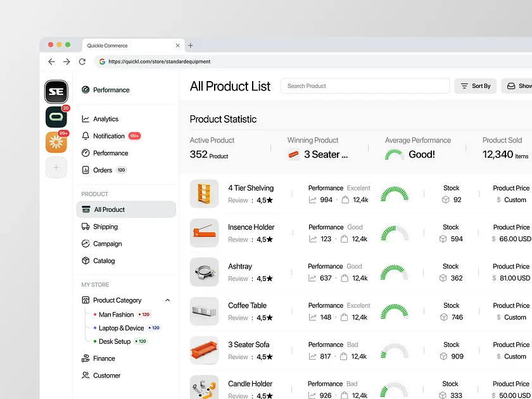This screenshot has height=399, width=532.
Task: Open the Sort By dropdown
Action: tap(475, 85)
